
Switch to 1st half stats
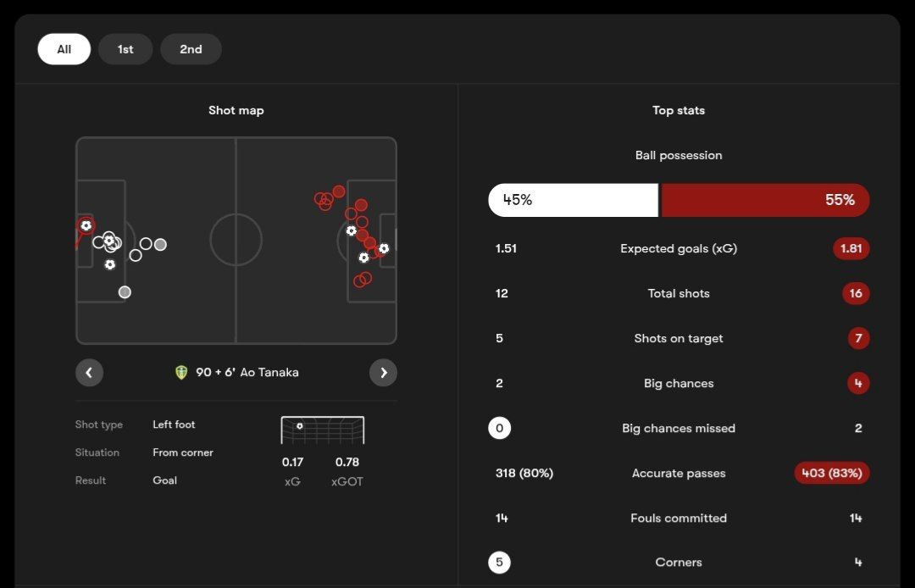[125, 49]
